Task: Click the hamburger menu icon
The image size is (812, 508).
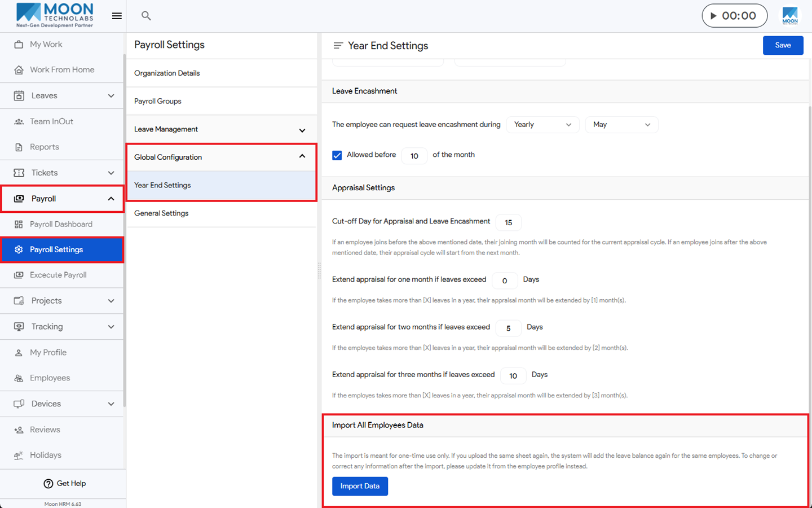Action: click(117, 16)
